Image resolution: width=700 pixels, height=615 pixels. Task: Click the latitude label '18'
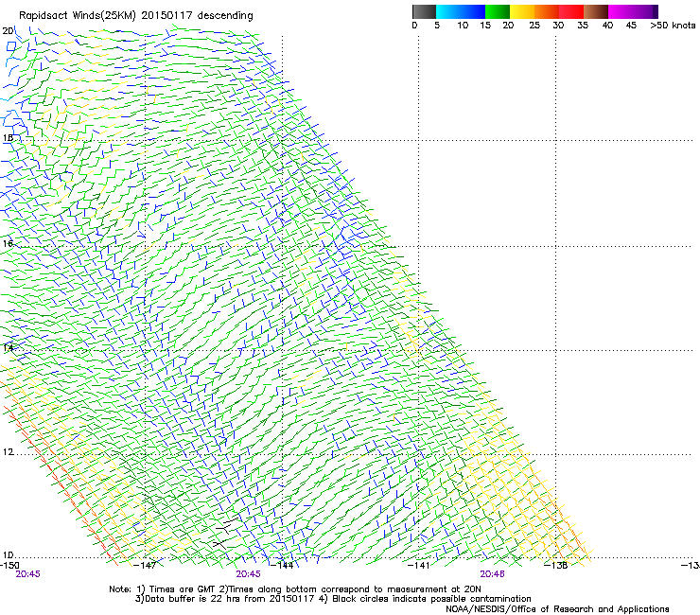tap(8, 138)
